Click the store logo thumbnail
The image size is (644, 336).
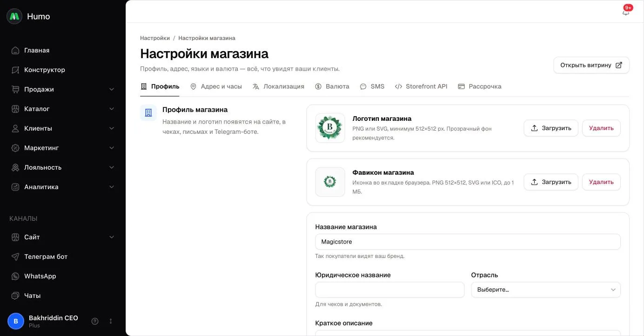coord(330,128)
